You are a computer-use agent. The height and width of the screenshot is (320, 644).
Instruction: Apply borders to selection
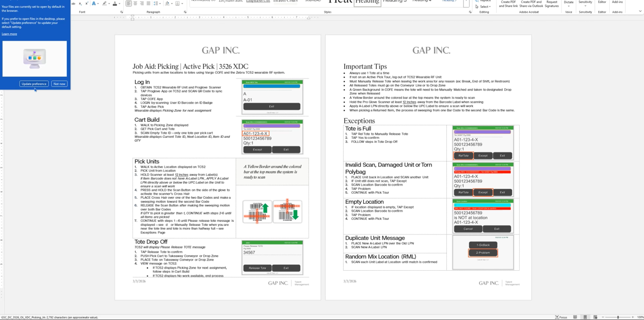point(178,4)
